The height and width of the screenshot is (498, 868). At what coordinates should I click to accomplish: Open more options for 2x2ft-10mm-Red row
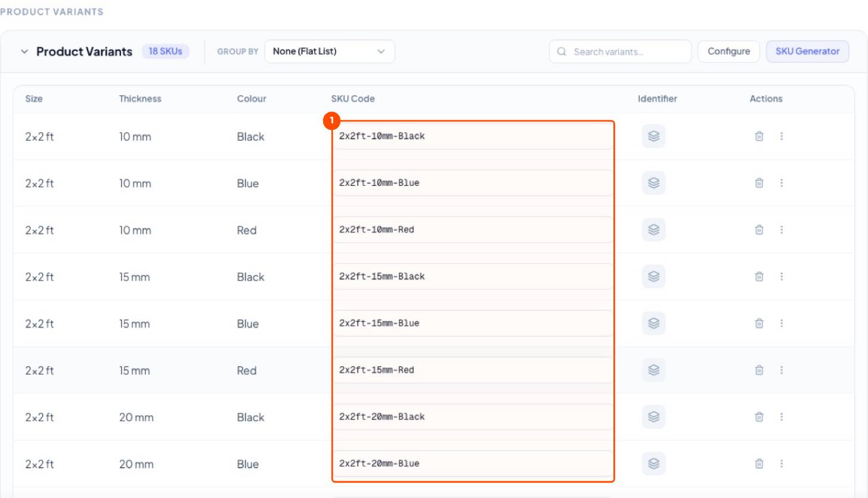coord(781,230)
